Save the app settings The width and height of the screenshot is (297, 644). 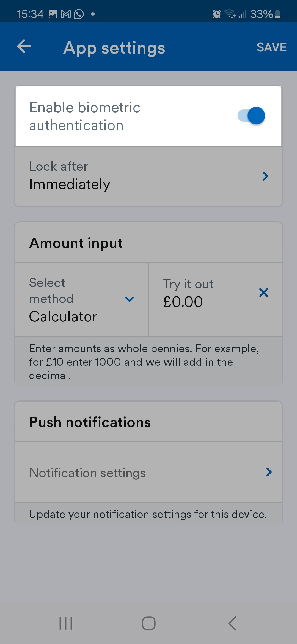pos(271,47)
